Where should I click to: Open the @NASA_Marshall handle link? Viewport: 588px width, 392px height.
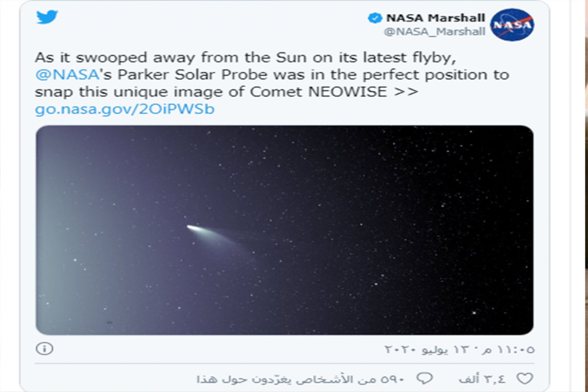point(434,32)
